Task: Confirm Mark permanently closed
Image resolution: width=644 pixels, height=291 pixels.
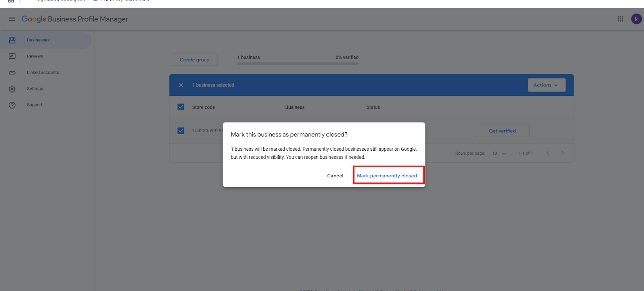Action: (387, 176)
